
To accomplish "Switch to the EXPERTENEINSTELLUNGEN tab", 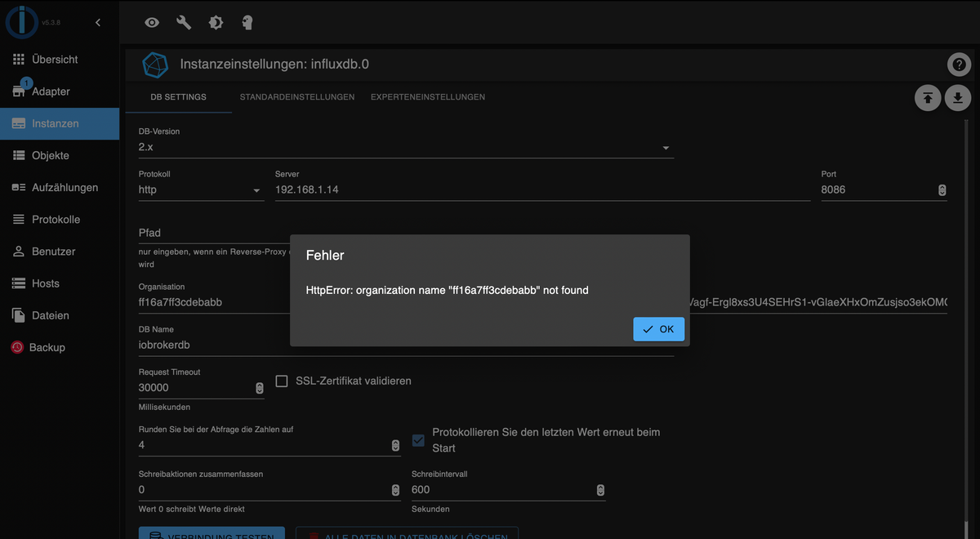I will point(428,97).
